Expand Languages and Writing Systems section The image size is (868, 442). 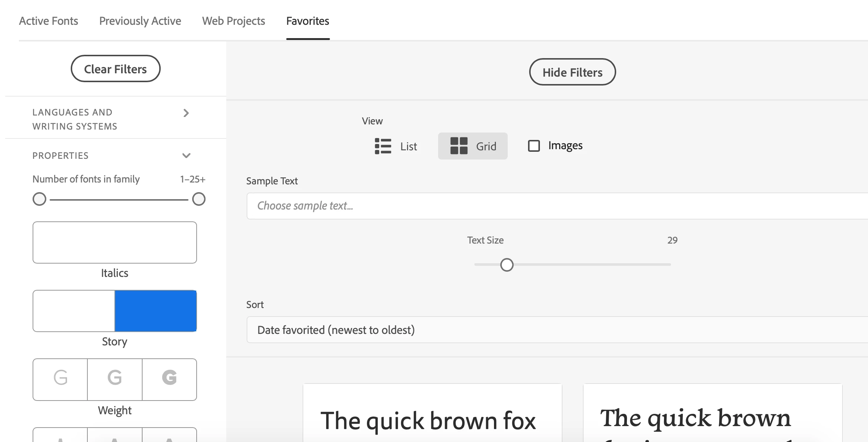coord(186,113)
